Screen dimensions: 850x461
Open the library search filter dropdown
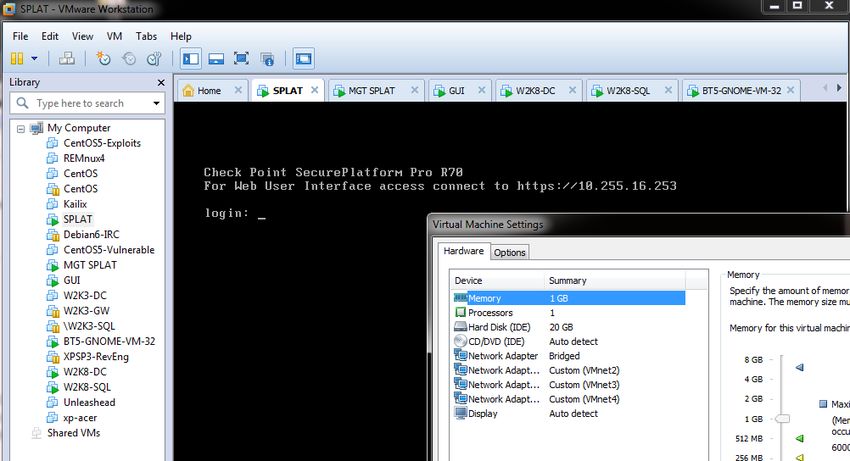click(x=156, y=103)
